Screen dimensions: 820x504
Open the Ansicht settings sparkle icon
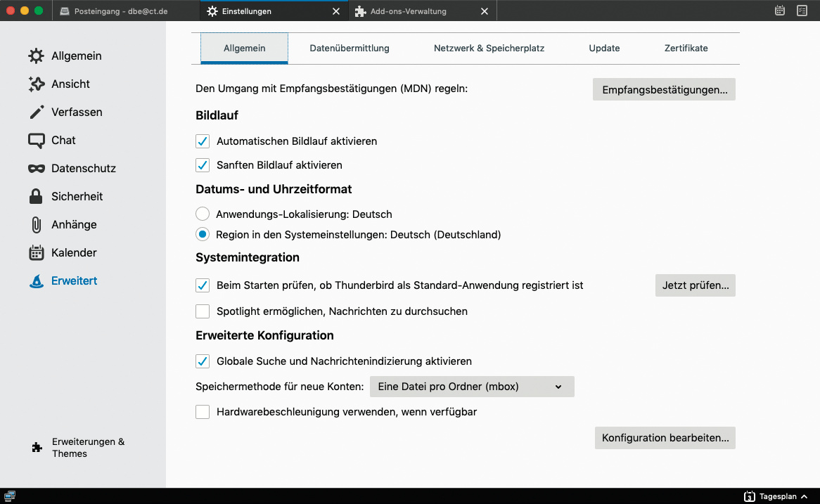(37, 84)
